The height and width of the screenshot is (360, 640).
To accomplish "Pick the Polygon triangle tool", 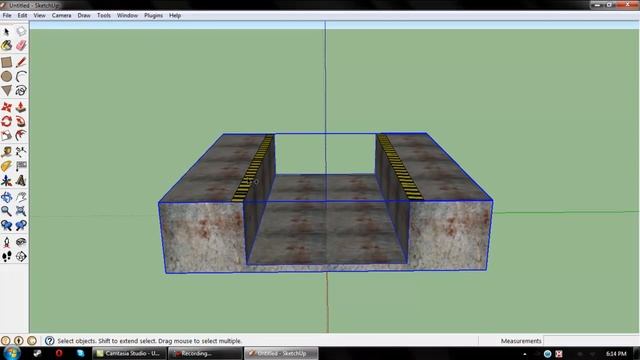I will coord(7,90).
